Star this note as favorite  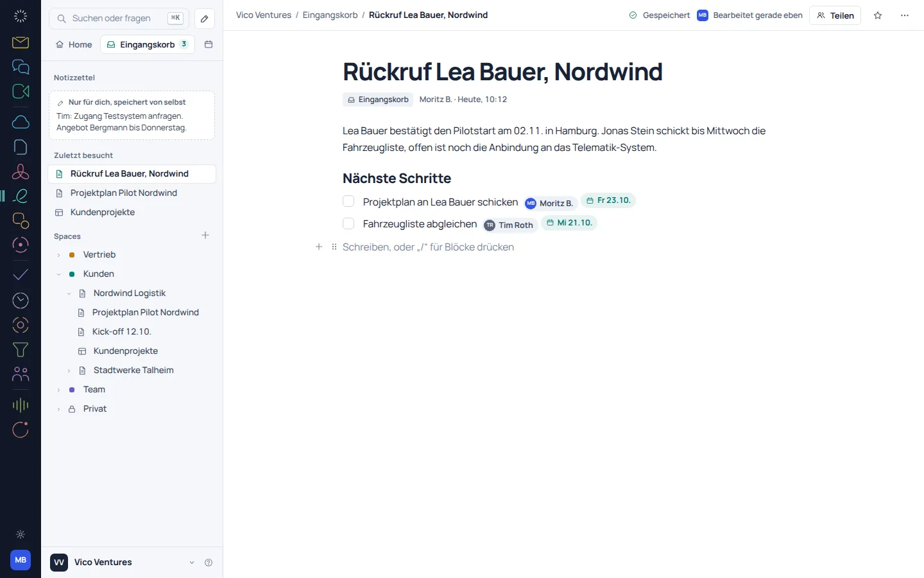[x=878, y=15]
